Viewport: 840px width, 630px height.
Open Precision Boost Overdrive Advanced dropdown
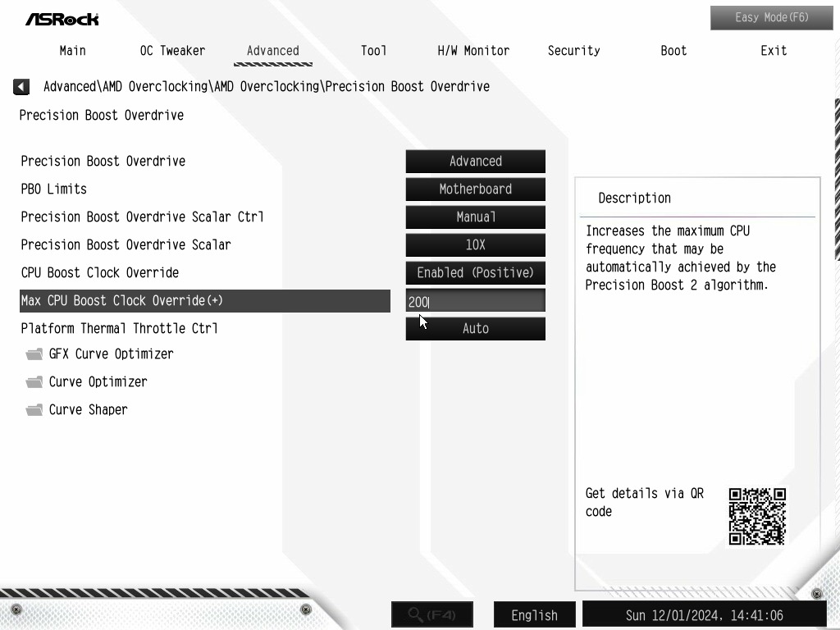coord(476,162)
